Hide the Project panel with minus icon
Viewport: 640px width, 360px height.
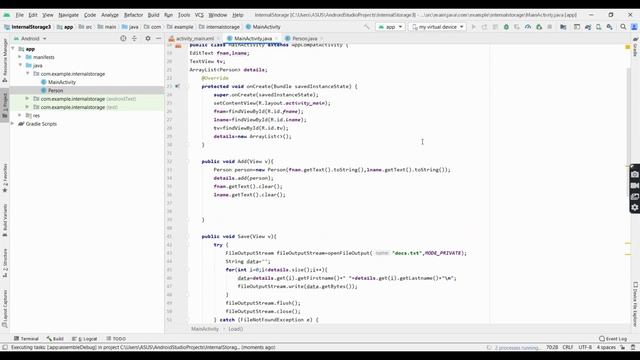[x=159, y=38]
